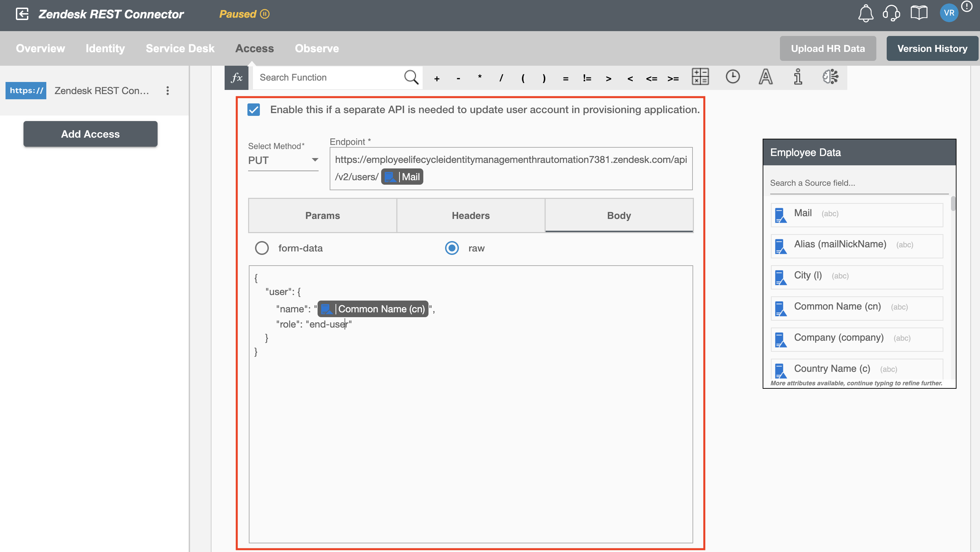Click the Add Access button

(x=90, y=134)
